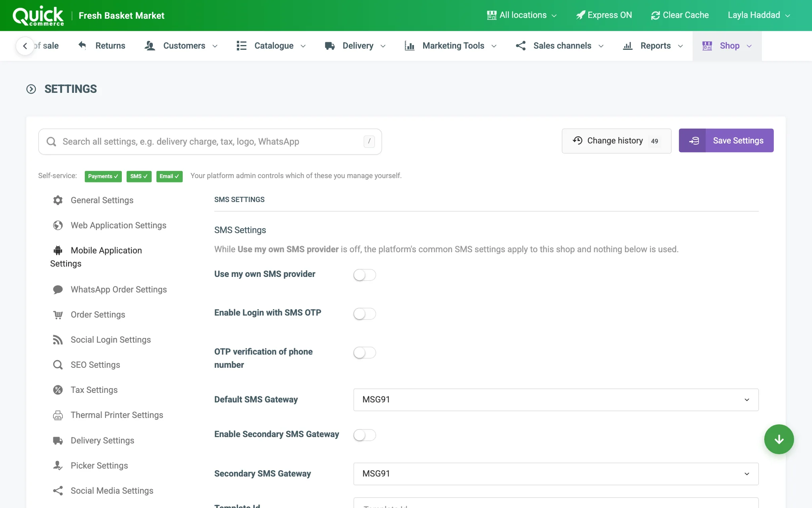Open the Layla Haddad user menu
This screenshot has width=812, height=508.
click(759, 15)
